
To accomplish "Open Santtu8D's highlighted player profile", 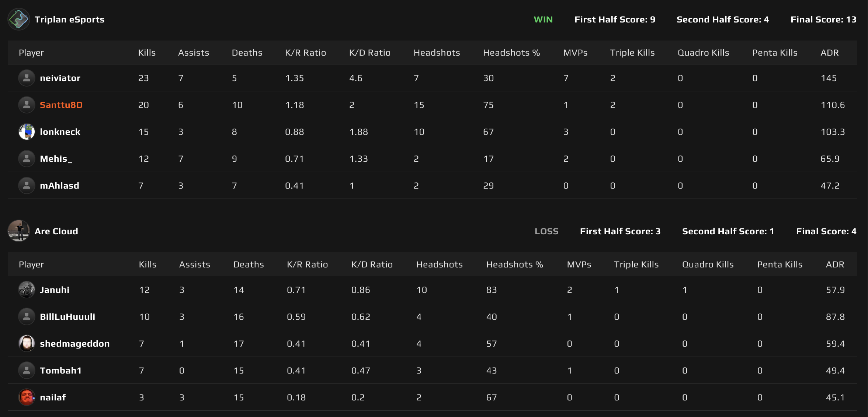I will point(60,105).
